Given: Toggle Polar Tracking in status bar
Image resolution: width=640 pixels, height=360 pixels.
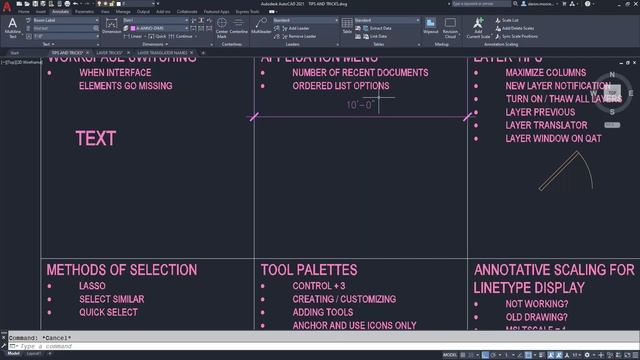Looking at the screenshot, I should (493, 355).
